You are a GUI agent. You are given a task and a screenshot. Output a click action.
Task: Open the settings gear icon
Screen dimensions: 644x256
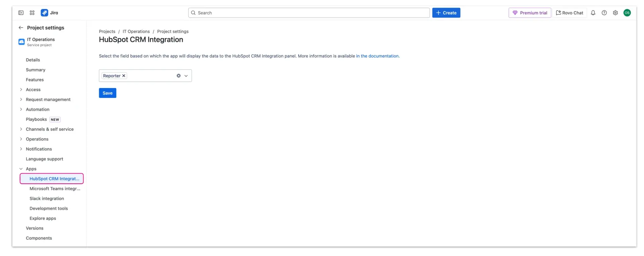(x=615, y=13)
